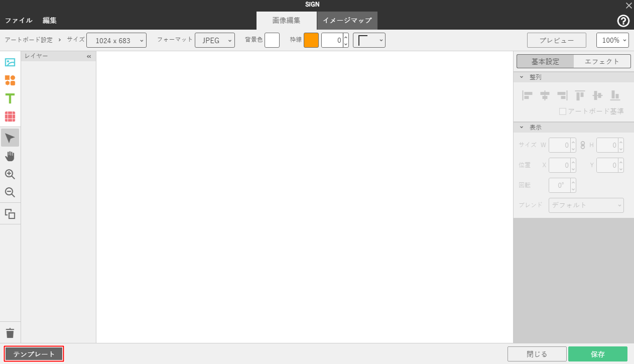Collapse the レイヤー panel with double chevron
634x364 pixels.
(x=89, y=56)
